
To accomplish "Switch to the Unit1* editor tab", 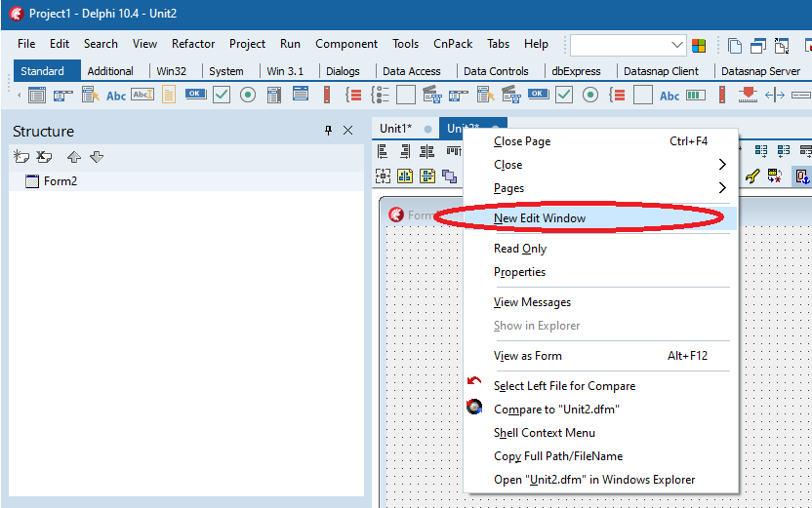I will pos(395,129).
